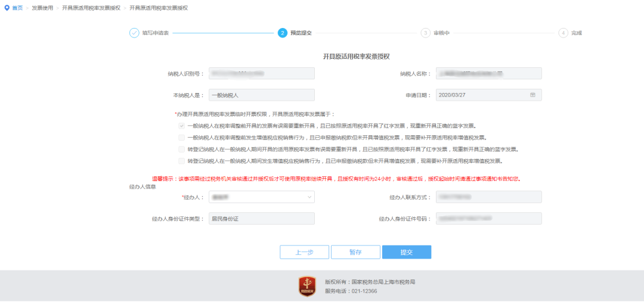Open the calendar icon in 申请日期 field
The image size is (644, 308).
coord(532,95)
